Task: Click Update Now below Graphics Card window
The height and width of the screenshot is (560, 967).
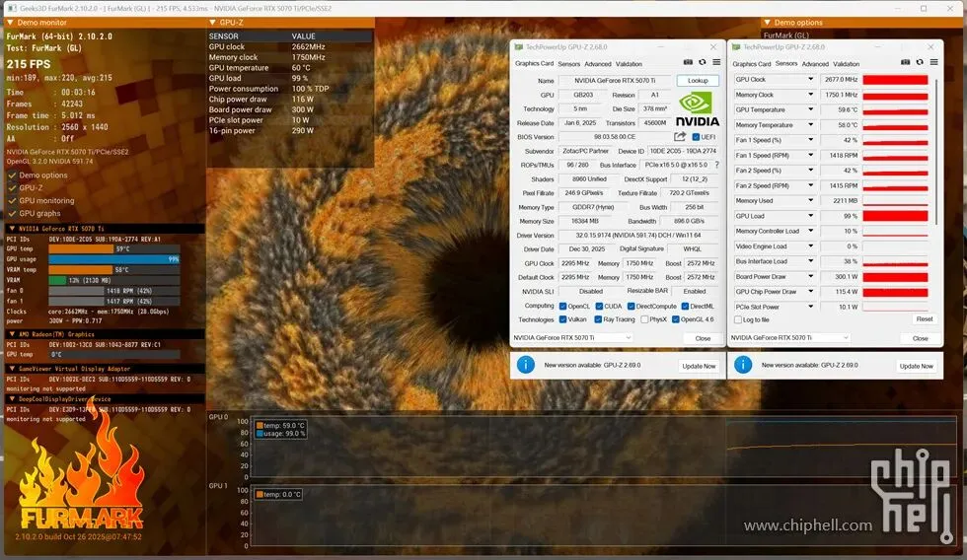Action: point(699,366)
